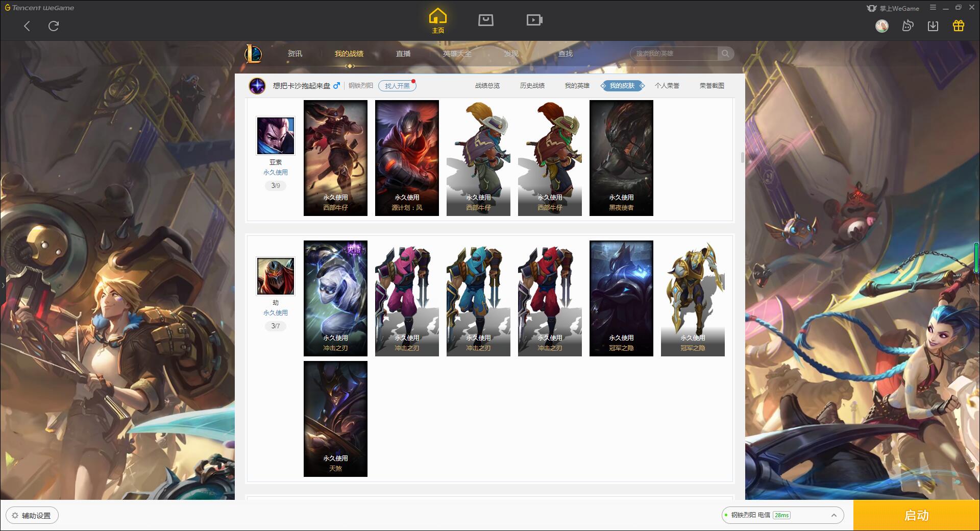Click the 28ms latency indicator

click(781, 516)
